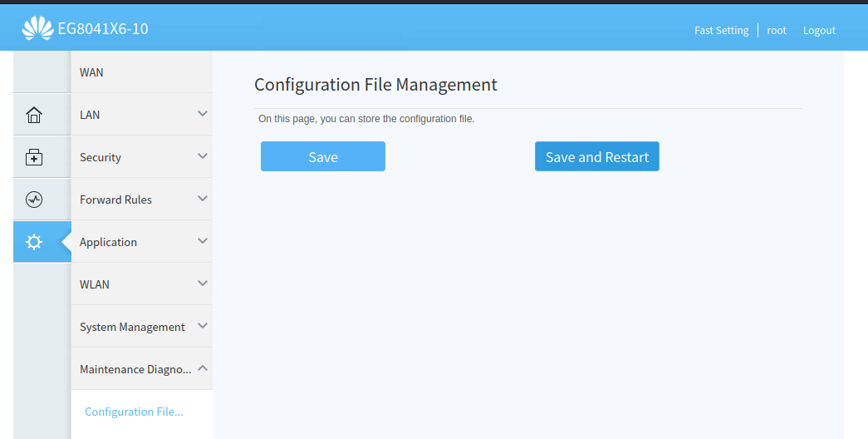Open the Application menu item

[x=142, y=242]
